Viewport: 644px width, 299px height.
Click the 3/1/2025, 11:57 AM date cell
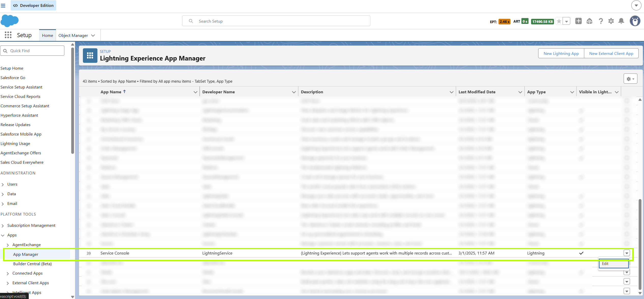click(476, 253)
